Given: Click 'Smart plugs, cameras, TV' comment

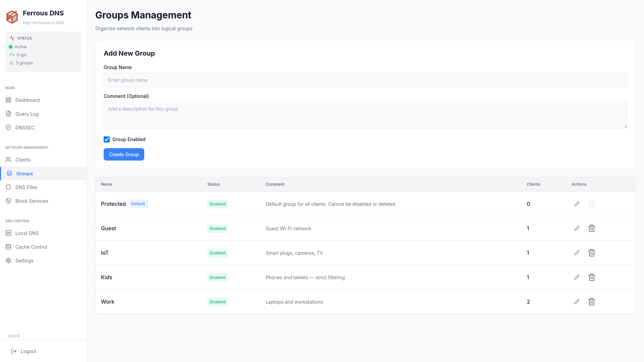Looking at the screenshot, I should click(x=294, y=253).
